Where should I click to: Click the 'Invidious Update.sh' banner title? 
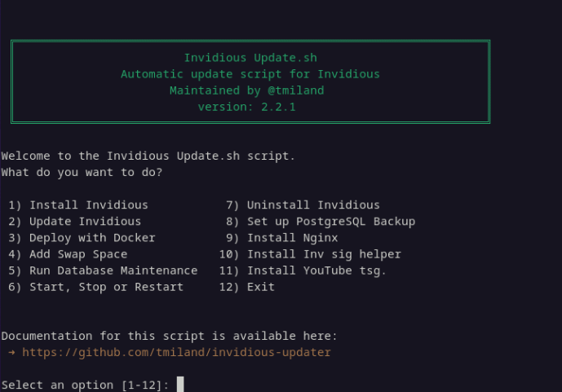pos(250,58)
